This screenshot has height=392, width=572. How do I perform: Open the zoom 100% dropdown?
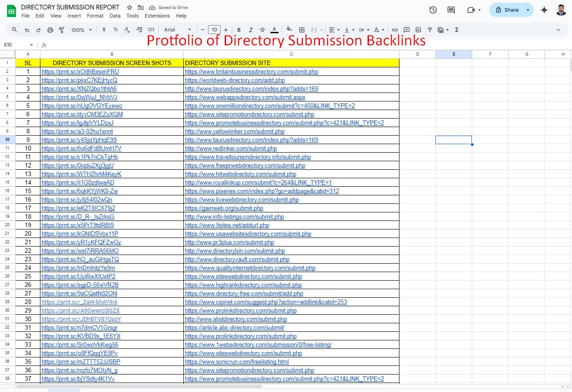pos(81,30)
